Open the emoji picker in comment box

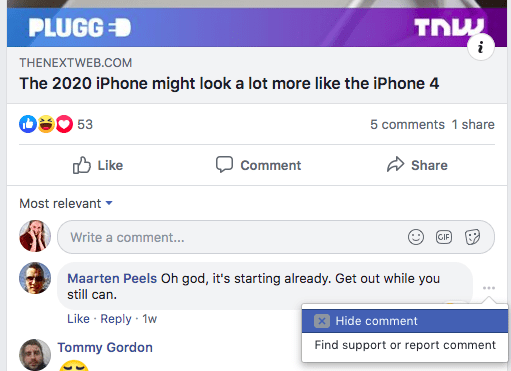(416, 237)
